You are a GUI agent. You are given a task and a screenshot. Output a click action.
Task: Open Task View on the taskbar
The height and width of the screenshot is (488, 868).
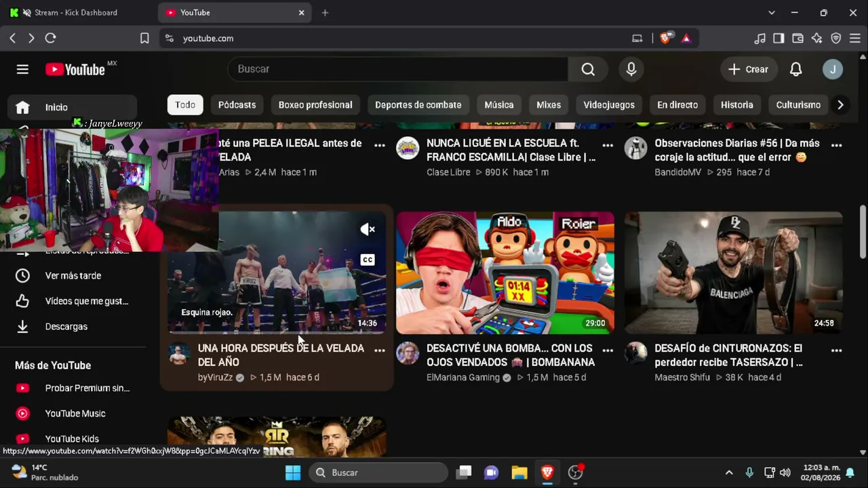click(464, 472)
